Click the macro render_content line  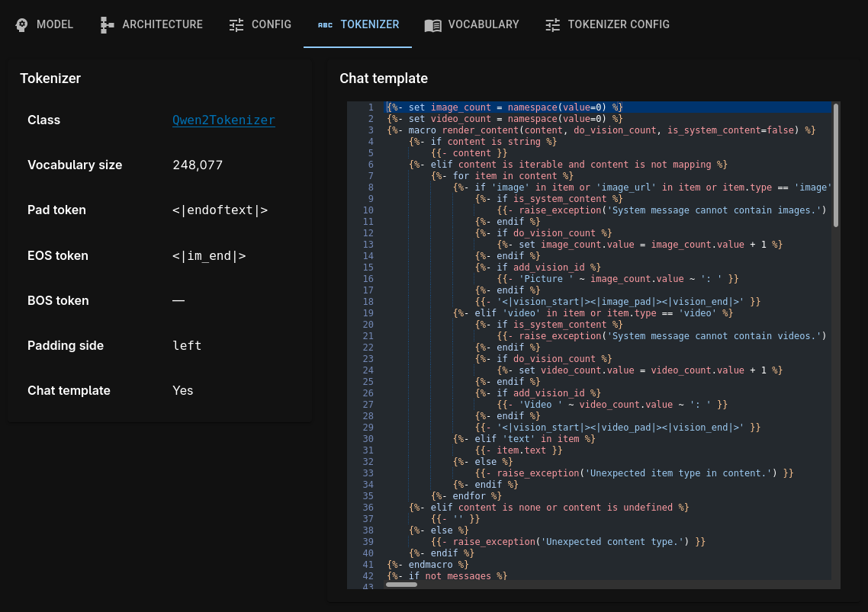600,130
